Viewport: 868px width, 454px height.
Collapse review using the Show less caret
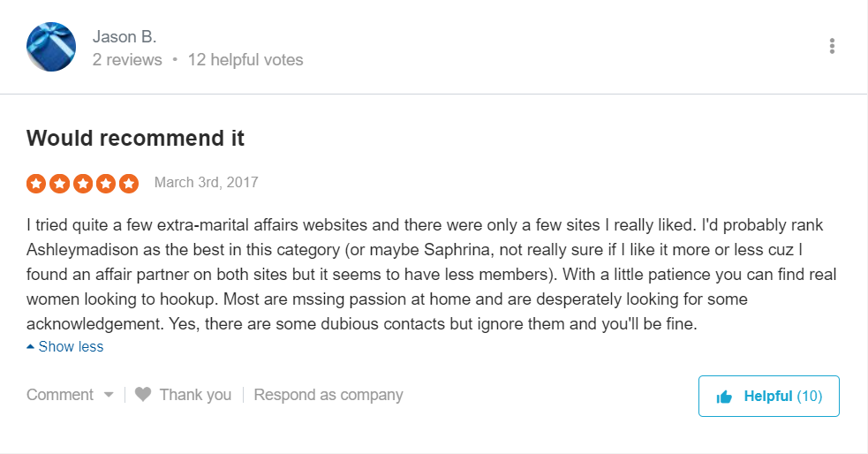(30, 346)
